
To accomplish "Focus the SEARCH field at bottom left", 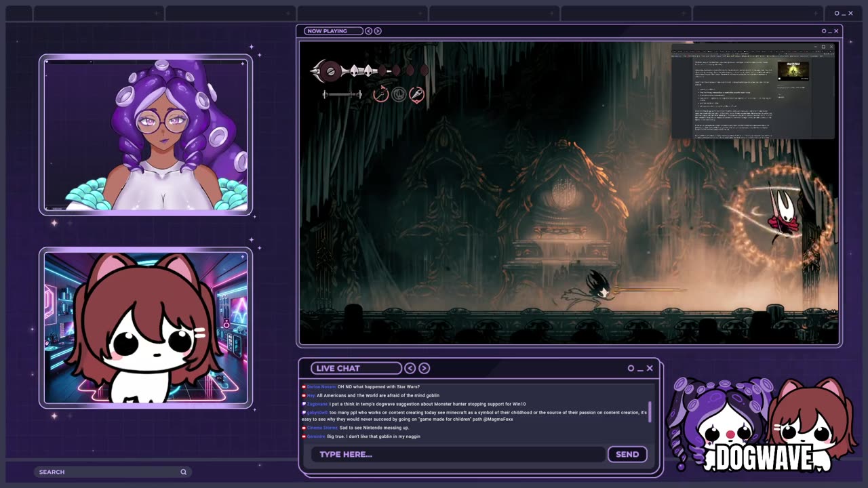I will (113, 472).
